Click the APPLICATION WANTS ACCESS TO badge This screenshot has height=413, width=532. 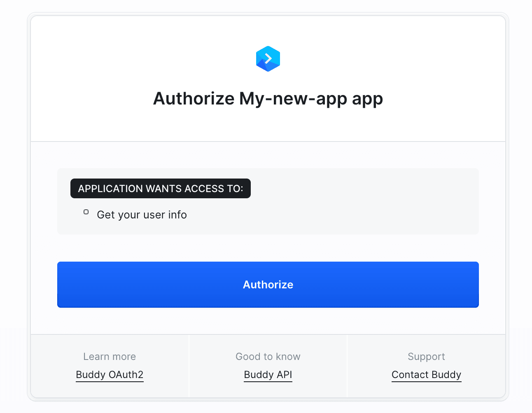tap(161, 188)
